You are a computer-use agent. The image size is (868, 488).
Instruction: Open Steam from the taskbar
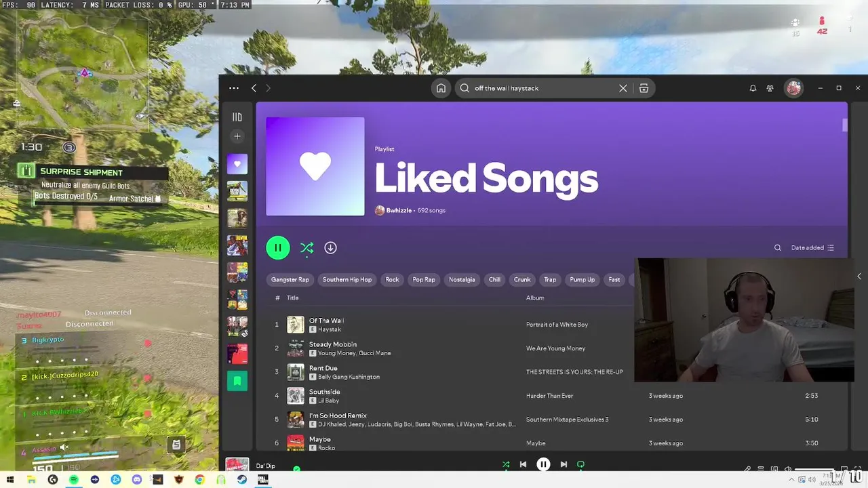[x=241, y=480]
